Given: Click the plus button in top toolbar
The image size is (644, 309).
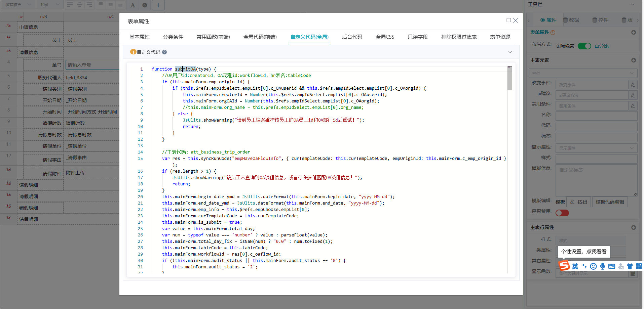Looking at the screenshot, I should point(158,5).
